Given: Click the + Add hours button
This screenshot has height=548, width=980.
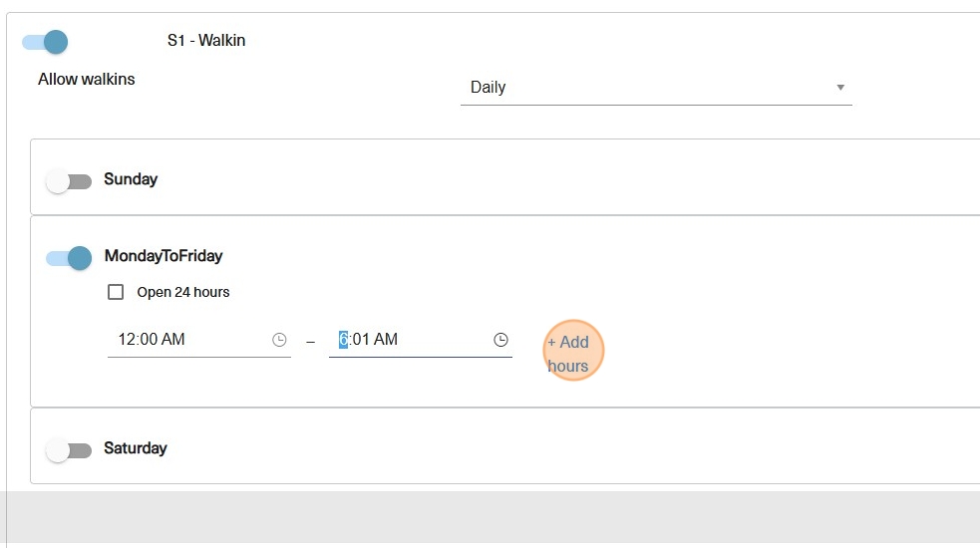Looking at the screenshot, I should [x=573, y=353].
